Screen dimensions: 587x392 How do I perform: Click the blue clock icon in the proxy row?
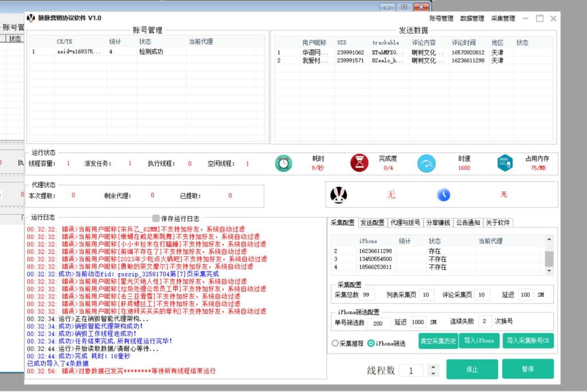point(444,194)
